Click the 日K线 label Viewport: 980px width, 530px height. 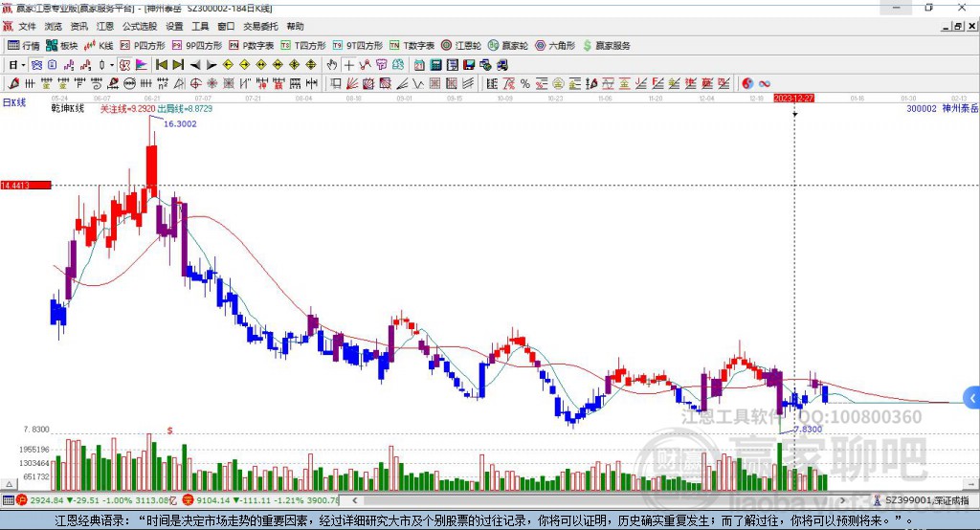(14, 102)
